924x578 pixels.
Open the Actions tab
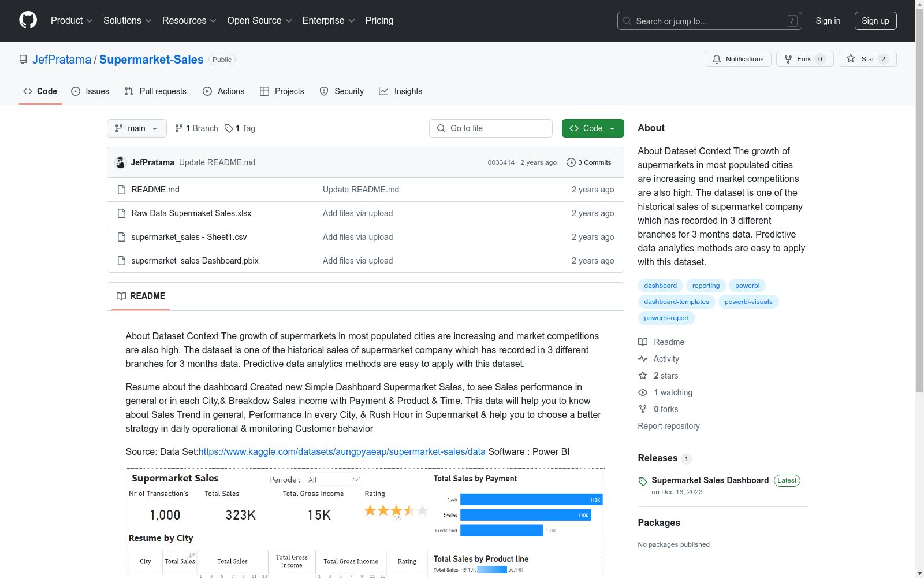point(223,91)
